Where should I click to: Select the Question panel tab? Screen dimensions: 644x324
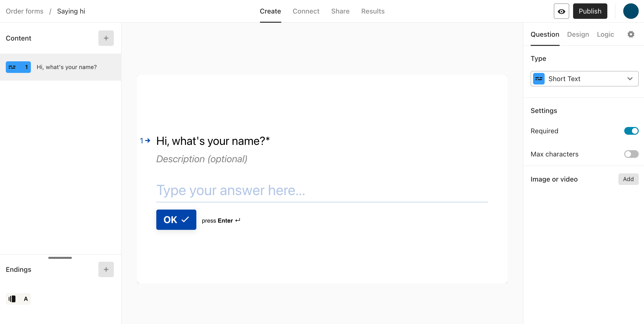coord(545,34)
